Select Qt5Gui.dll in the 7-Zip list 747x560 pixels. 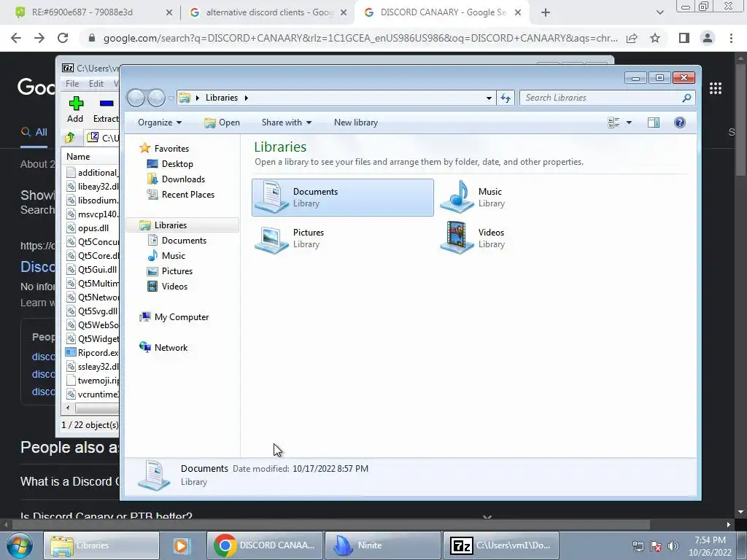pos(91,270)
